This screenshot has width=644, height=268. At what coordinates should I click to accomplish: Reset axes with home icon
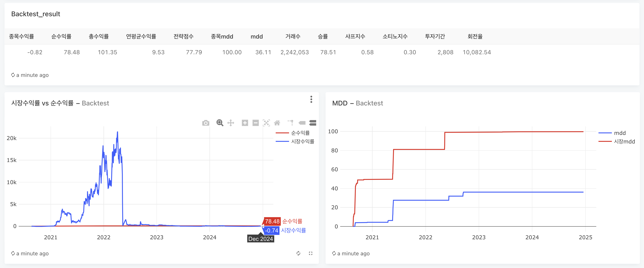[x=277, y=123]
